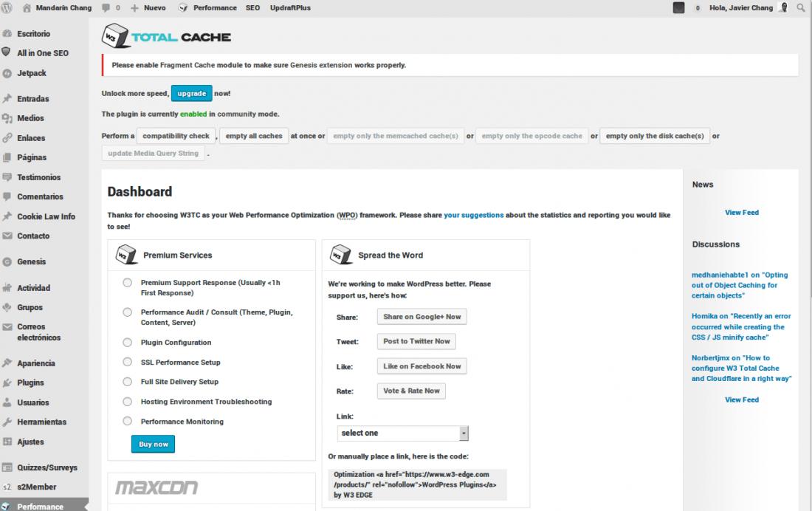Select Performance Monitoring radio option
This screenshot has width=812, height=511.
128,421
